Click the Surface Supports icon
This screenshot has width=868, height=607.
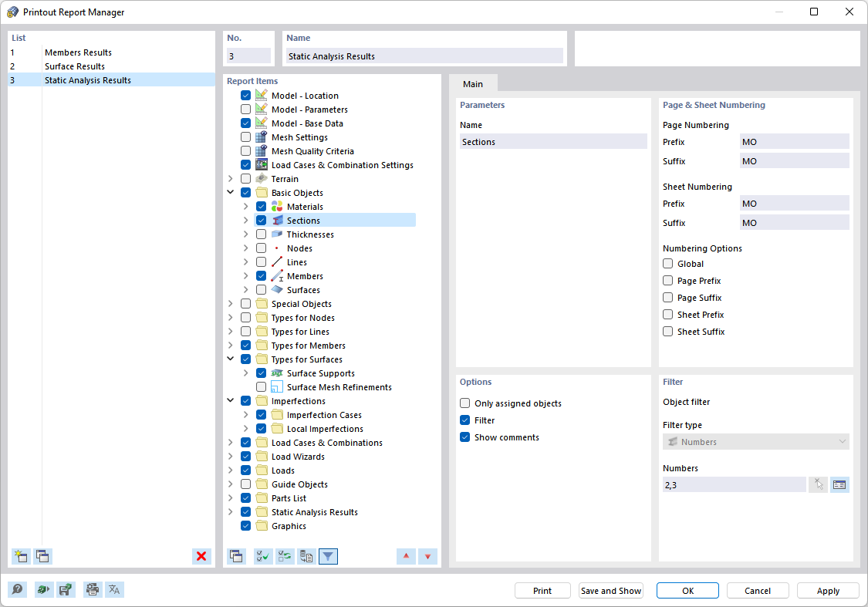[x=277, y=373]
